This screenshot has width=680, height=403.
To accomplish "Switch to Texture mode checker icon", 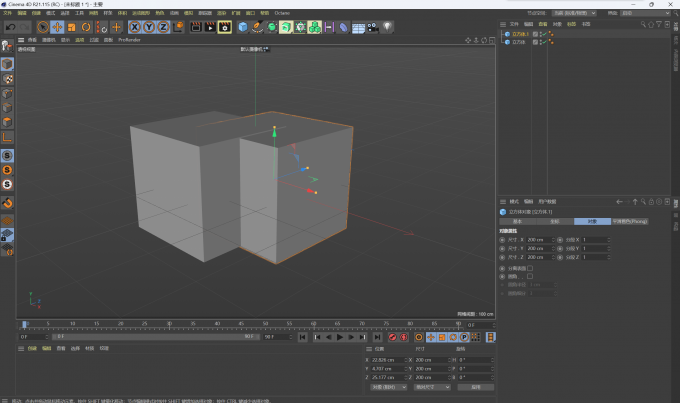I will (7, 79).
